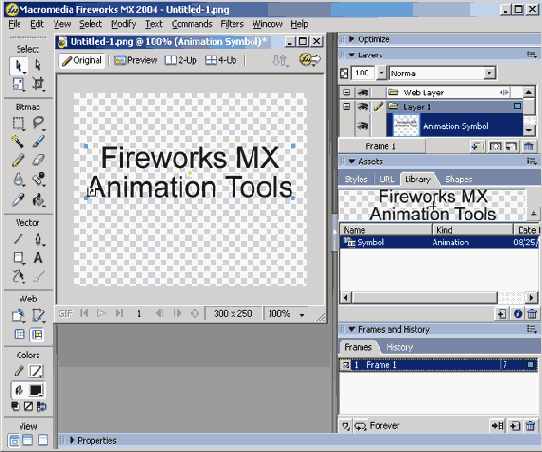Image resolution: width=542 pixels, height=452 pixels.
Task: Collapse Frames and History panel
Action: pyautogui.click(x=352, y=329)
